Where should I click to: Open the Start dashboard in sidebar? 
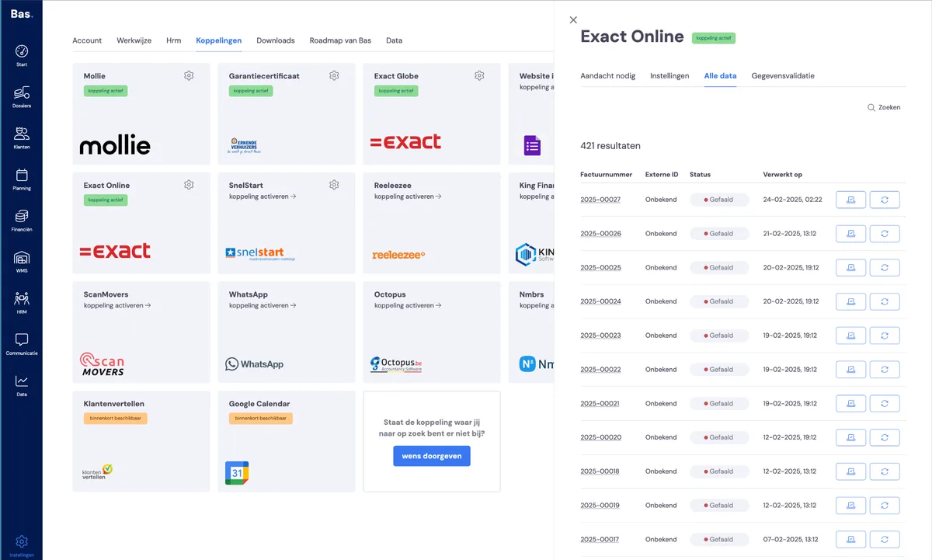click(22, 56)
